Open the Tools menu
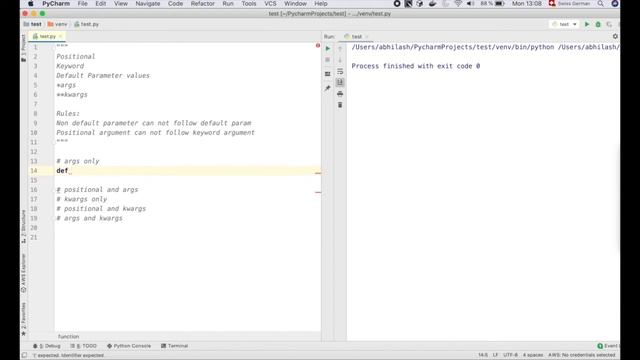640x360 pixels. (249, 4)
